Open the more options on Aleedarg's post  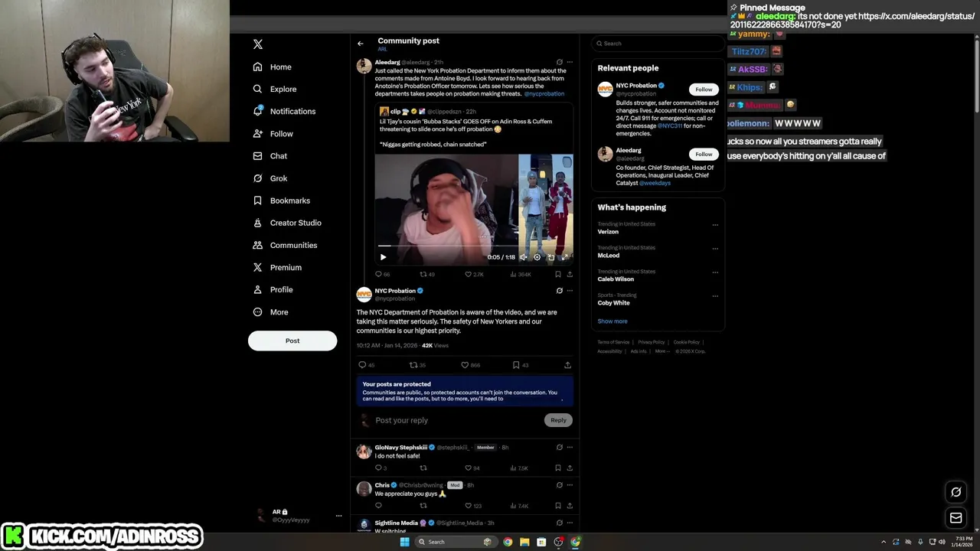tap(569, 62)
